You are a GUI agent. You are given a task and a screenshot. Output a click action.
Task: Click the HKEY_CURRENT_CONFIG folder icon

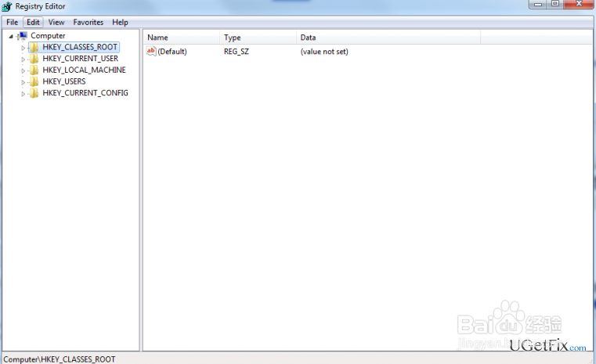[34, 92]
